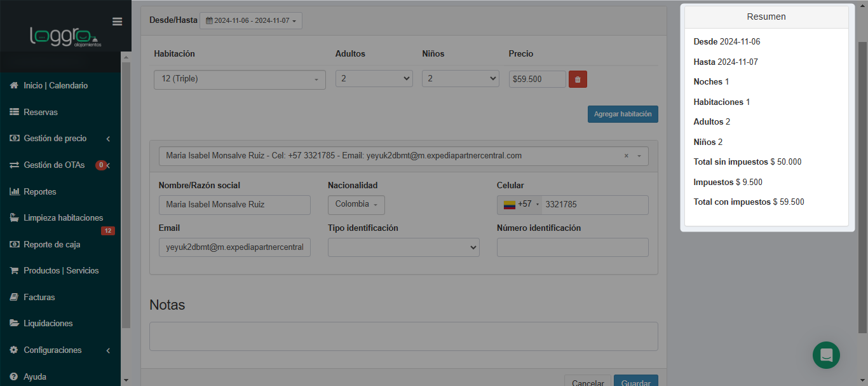Expand the Configuraciones submenu
Screen dimensions: 868x386
click(60, 350)
